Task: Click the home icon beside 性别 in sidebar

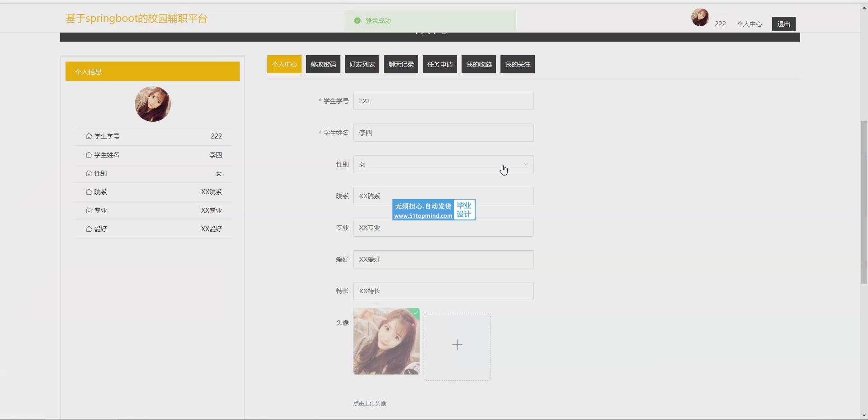Action: 89,173
